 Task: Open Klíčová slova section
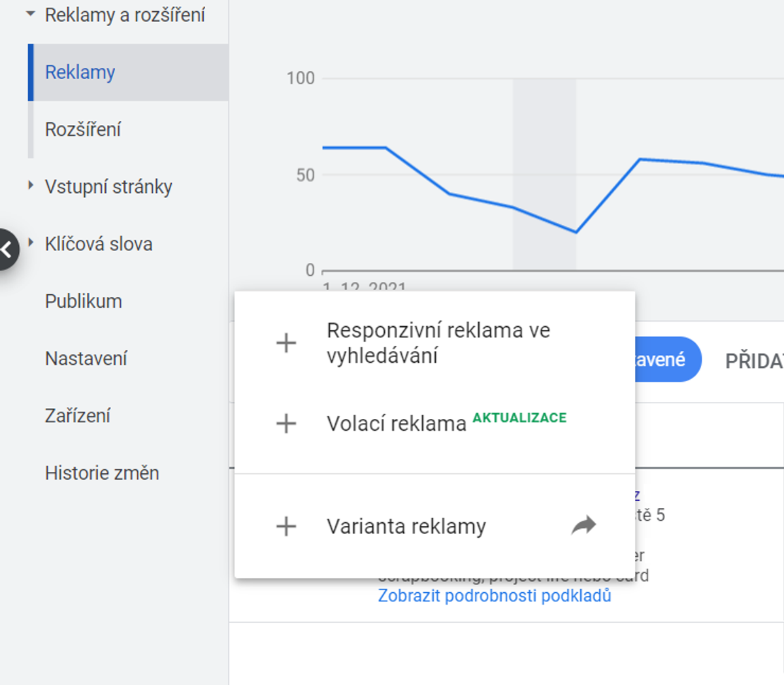click(99, 244)
